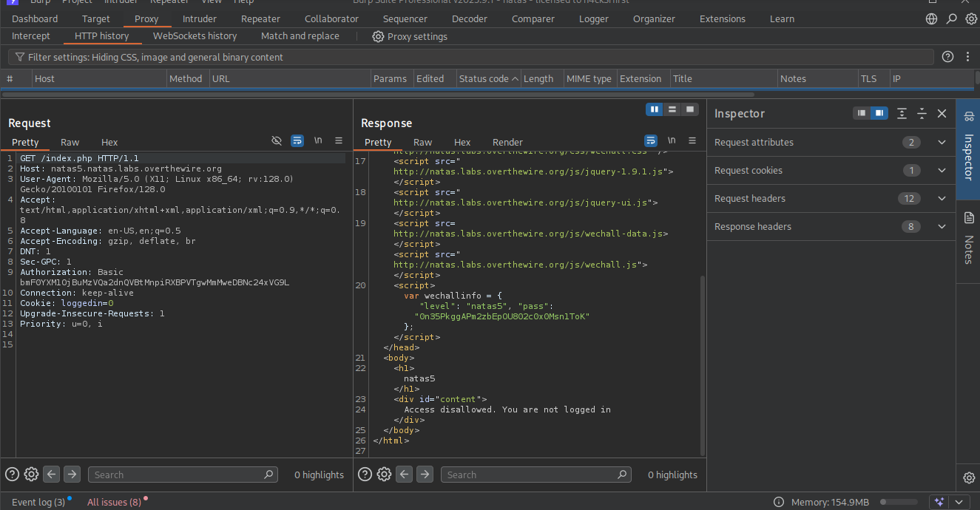Open the Event log (3)
Image resolution: width=980 pixels, height=510 pixels.
(38, 502)
